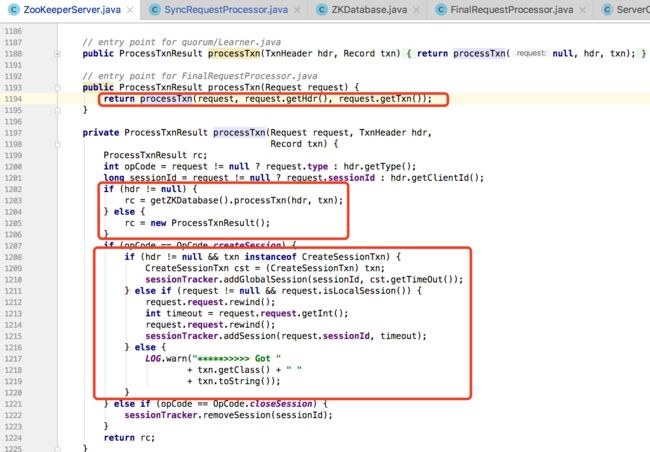The width and height of the screenshot is (650, 452).
Task: Click 'OpCode.closeSession' on line 1221
Action: [262, 404]
